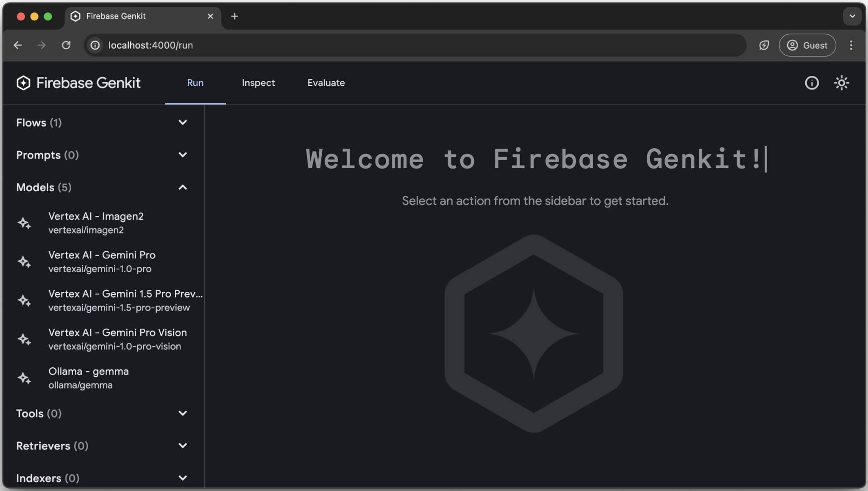Click the browser back arrow
Viewport: 868px width, 491px height.
tap(18, 45)
